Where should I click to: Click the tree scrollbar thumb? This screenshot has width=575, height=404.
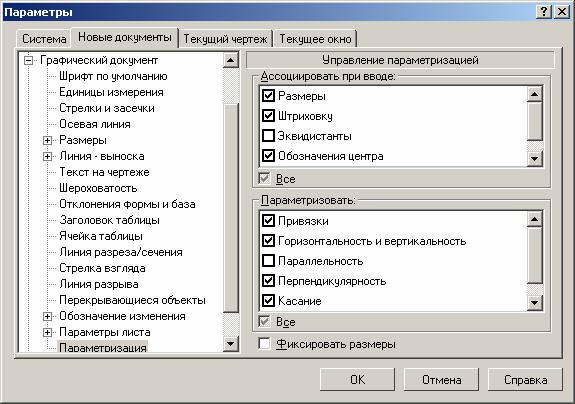click(x=231, y=208)
